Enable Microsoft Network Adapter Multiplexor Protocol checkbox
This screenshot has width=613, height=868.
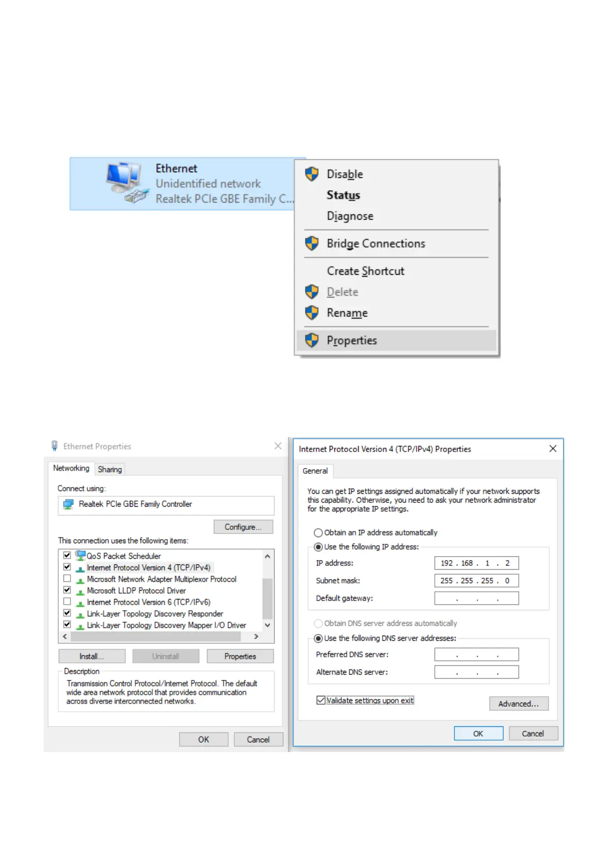[x=67, y=578]
